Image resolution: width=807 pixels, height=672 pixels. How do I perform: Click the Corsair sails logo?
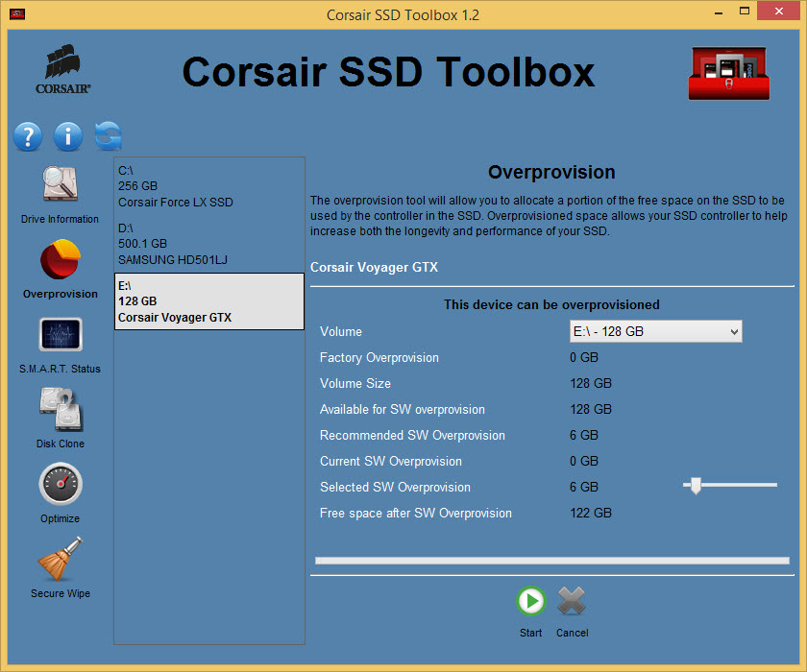(x=62, y=69)
